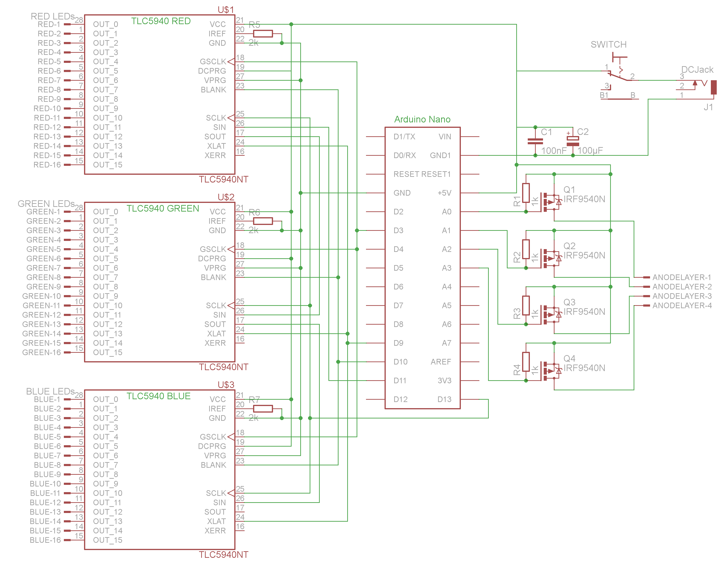Click the TLC5940 RED title label
728x566 pixels.
[161, 21]
